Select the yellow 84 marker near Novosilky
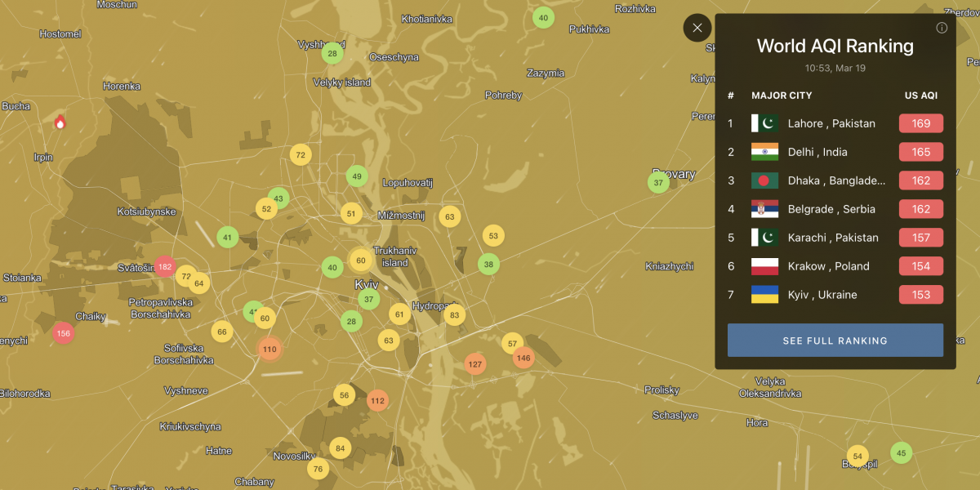This screenshot has width=980, height=490. pos(340,448)
